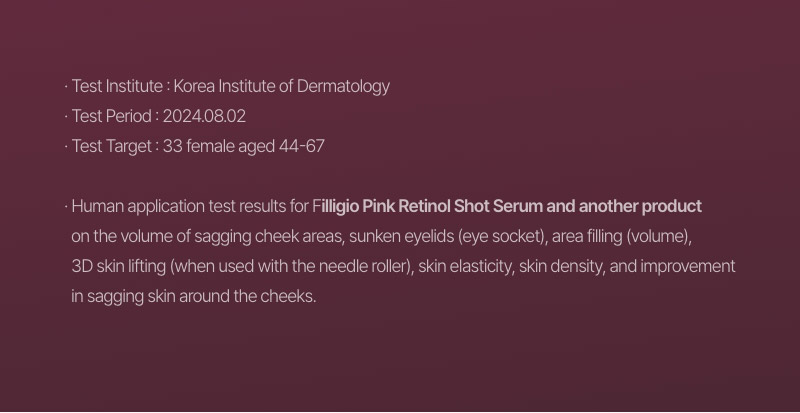This screenshot has height=413, width=800.
Task: Click the "Test Target" label
Action: [110, 146]
